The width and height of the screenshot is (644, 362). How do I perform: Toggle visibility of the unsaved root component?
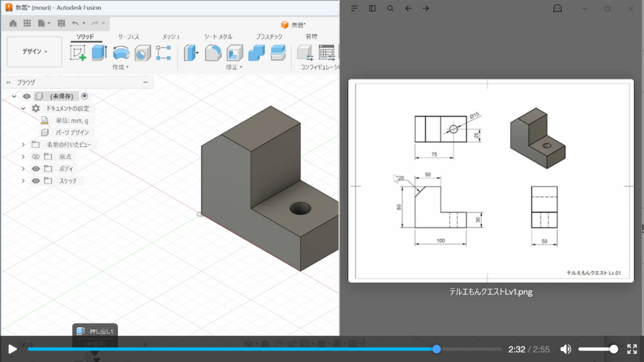coord(27,96)
